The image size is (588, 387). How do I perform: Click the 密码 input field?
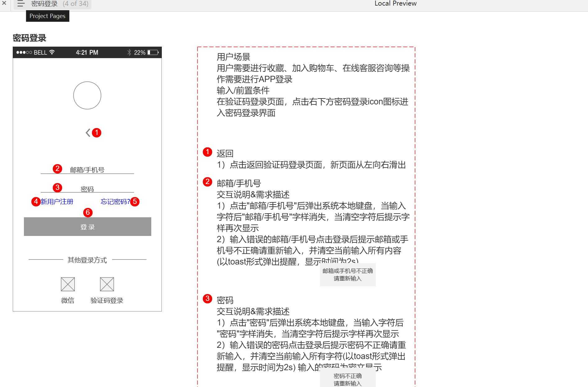[x=87, y=188]
